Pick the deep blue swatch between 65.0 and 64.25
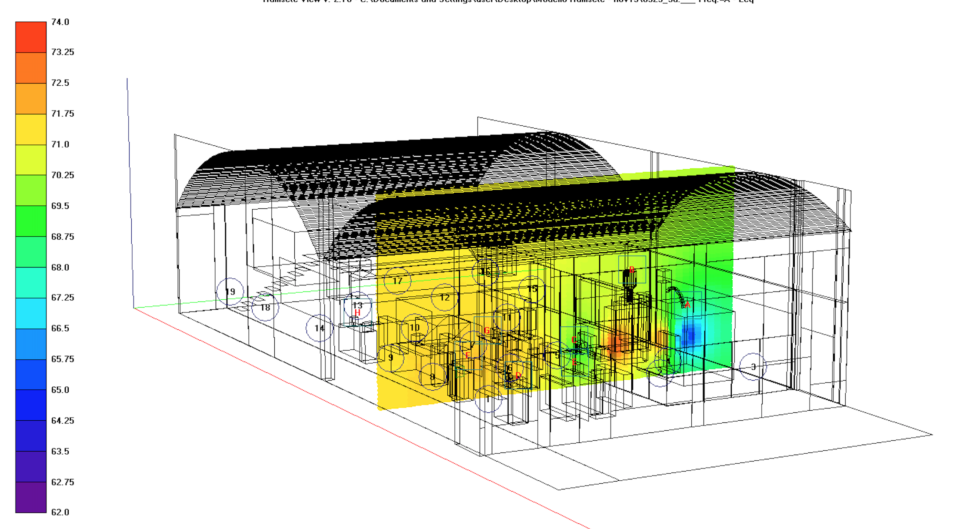The image size is (980, 529). click(x=31, y=405)
